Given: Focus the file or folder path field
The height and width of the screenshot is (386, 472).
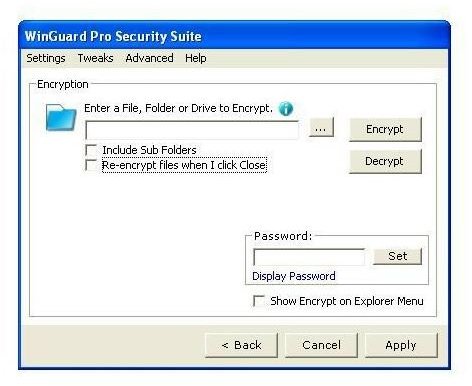Looking at the screenshot, I should [x=192, y=130].
